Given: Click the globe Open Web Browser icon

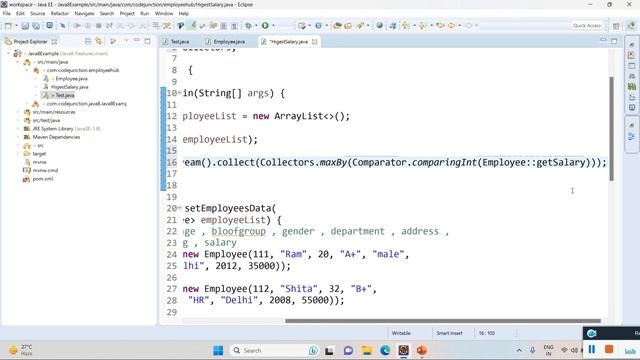Looking at the screenshot, I should (379, 25).
